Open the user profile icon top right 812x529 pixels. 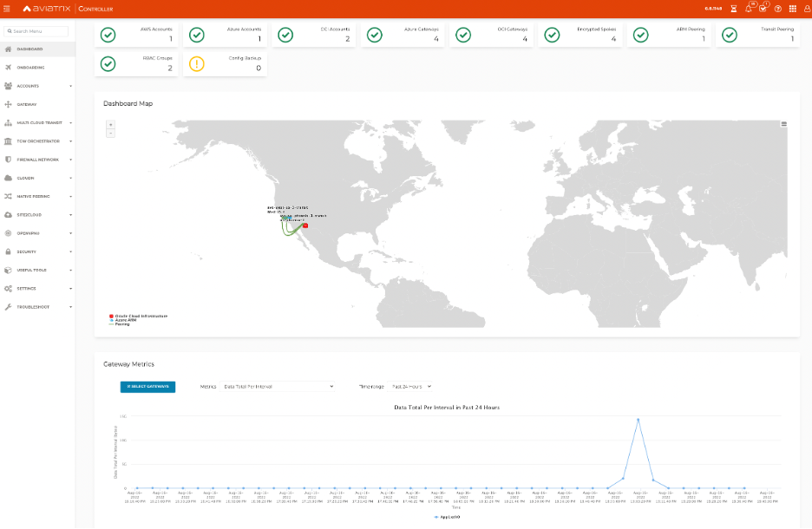(805, 9)
